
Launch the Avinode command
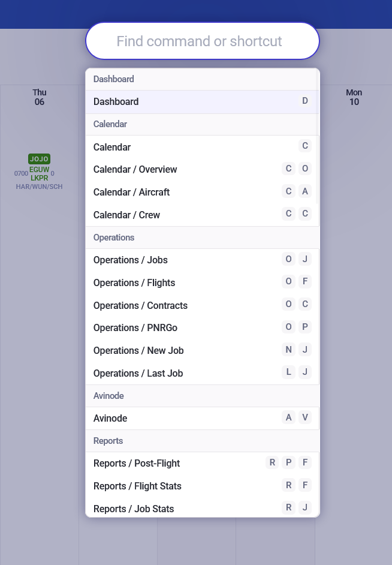click(202, 419)
